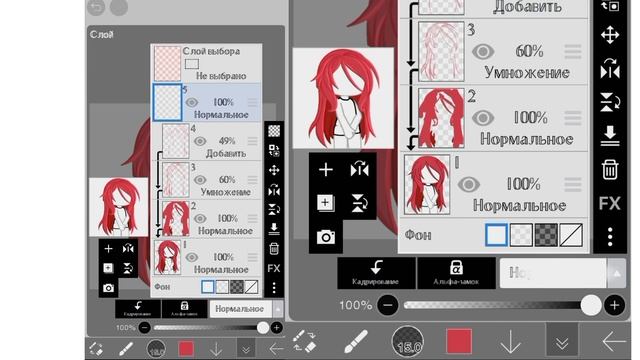Select layer 1 row in the enlarged screenshot

[494, 184]
